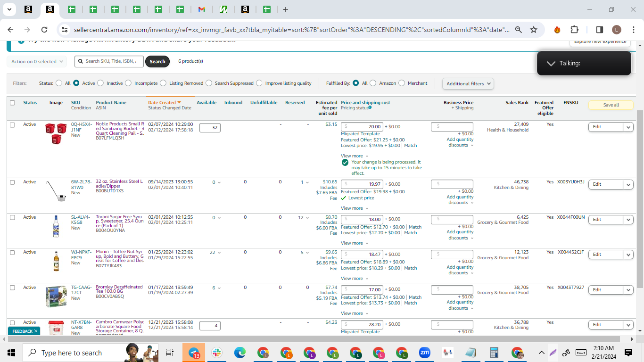Click the zoom magnifier icon in address bar
The width and height of the screenshot is (644, 362).
[x=519, y=30]
